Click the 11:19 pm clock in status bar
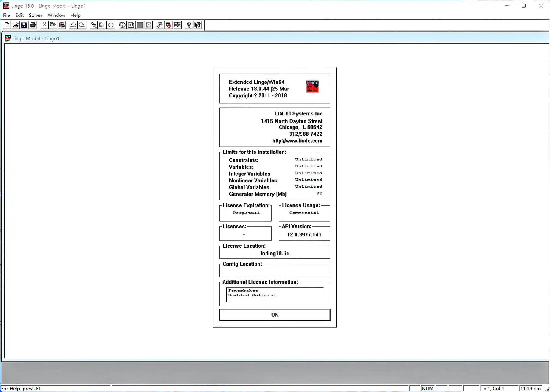Viewport: 550px width, 392px height. (530, 388)
